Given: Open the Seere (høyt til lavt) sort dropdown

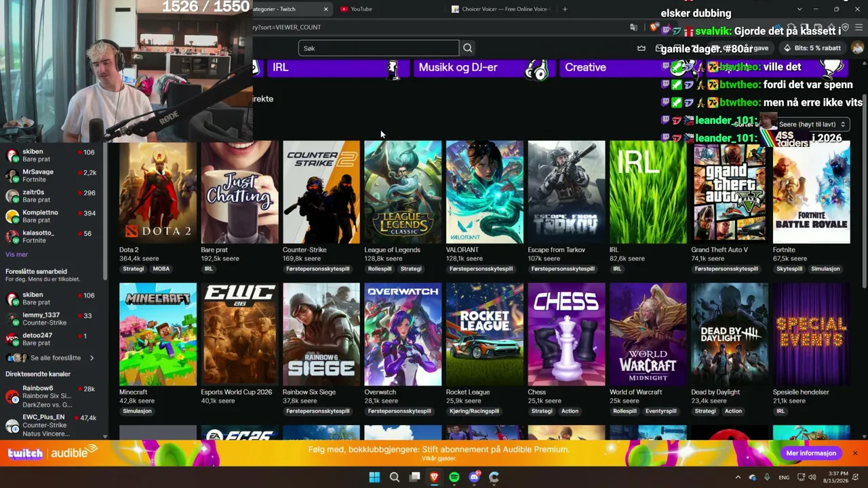Looking at the screenshot, I should pos(812,124).
